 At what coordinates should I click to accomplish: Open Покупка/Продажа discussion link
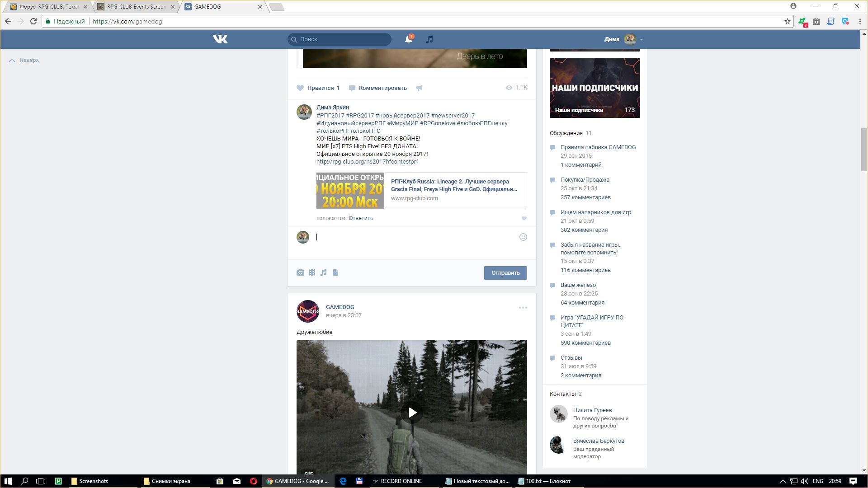click(585, 179)
